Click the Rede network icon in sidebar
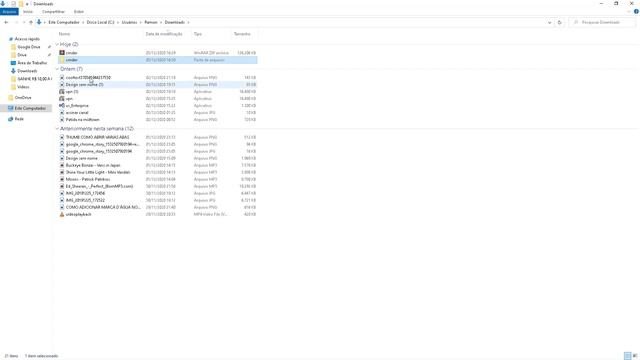This screenshot has height=360, width=640. (11, 119)
